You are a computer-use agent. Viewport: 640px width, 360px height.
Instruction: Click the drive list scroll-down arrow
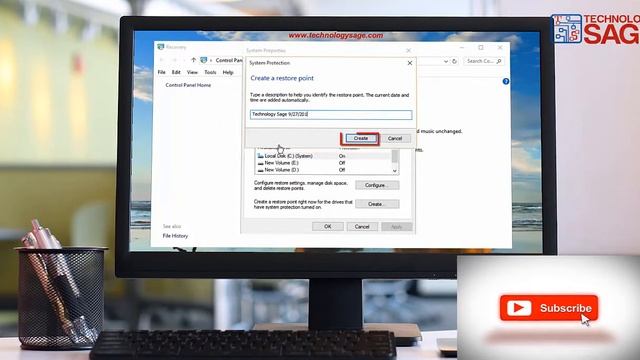pyautogui.click(x=395, y=171)
